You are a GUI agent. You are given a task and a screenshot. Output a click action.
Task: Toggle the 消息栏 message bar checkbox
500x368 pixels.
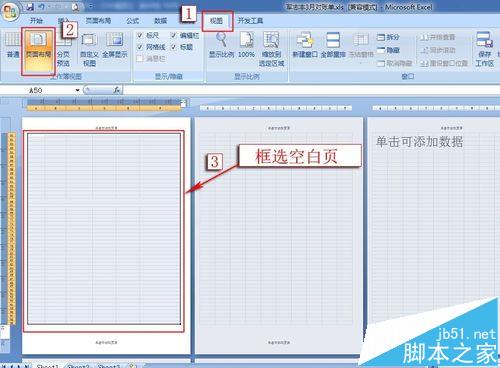[140, 59]
